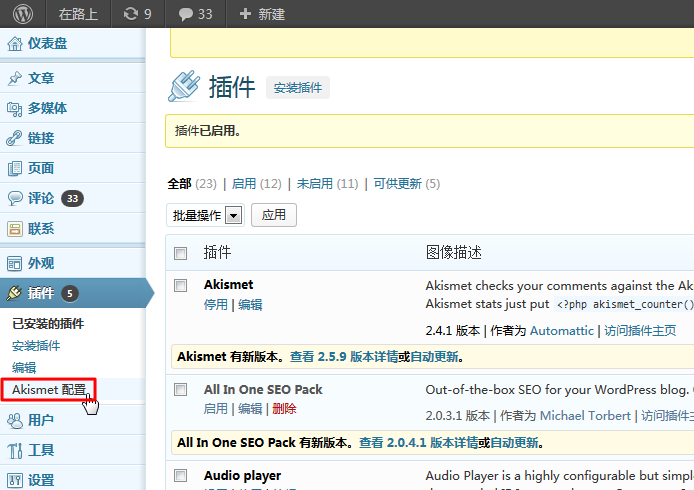Open the 批量操作 bulk actions dropdown

pyautogui.click(x=205, y=216)
